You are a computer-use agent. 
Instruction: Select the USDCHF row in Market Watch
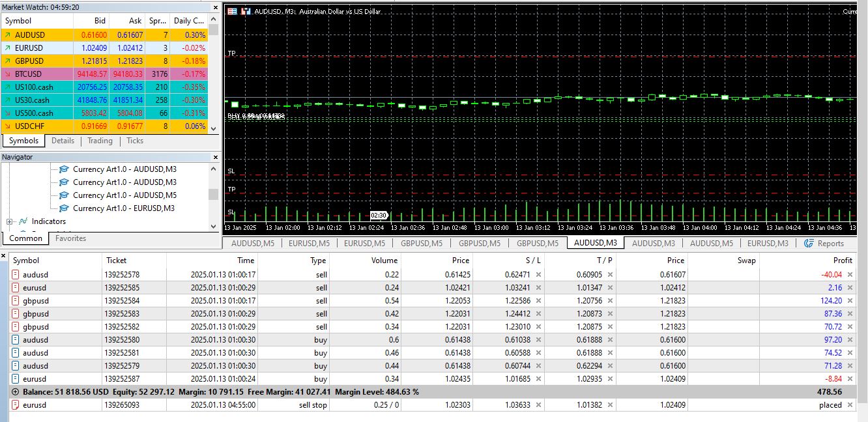tap(30, 126)
